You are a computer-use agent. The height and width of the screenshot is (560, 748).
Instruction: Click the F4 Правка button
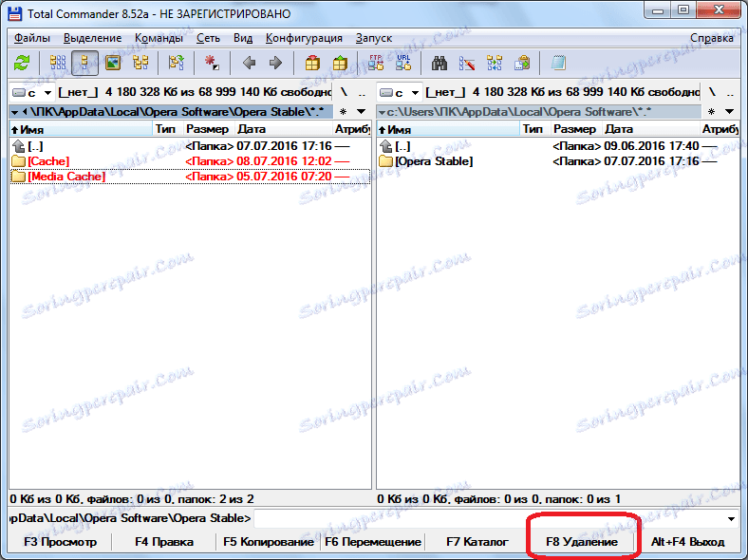point(164,542)
